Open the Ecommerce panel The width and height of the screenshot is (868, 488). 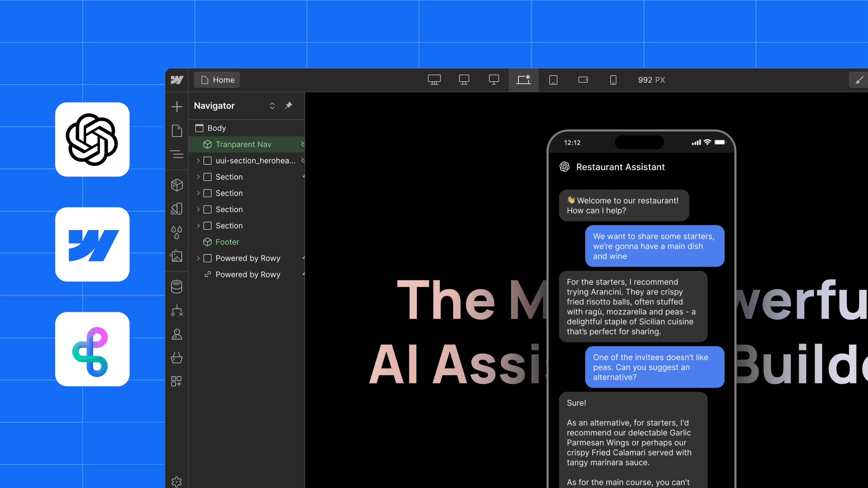click(177, 358)
